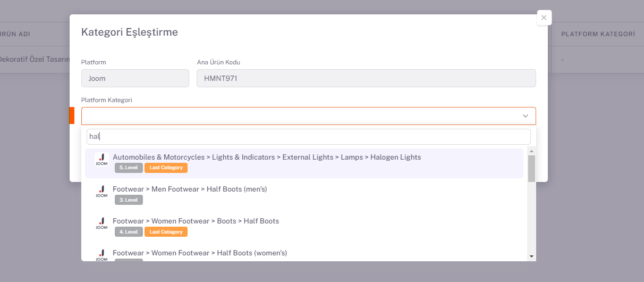Image resolution: width=644 pixels, height=282 pixels.
Task: Click the dropdown list scrollbar down arrow
Action: click(531, 256)
